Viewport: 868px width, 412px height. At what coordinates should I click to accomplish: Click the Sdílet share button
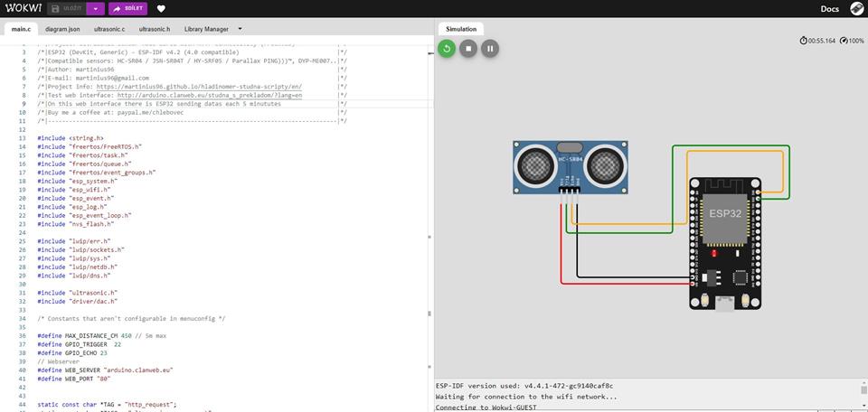coord(127,9)
